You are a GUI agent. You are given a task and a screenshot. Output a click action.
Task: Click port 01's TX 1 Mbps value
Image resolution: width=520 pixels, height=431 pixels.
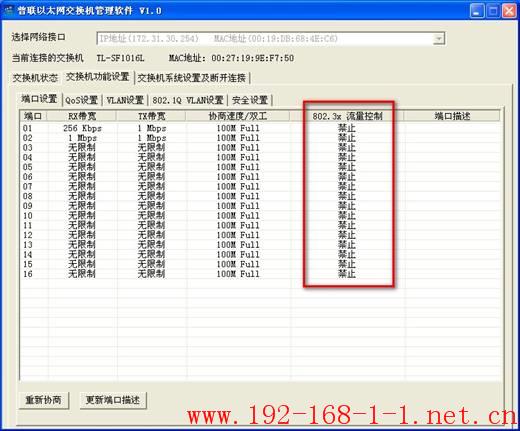click(152, 128)
